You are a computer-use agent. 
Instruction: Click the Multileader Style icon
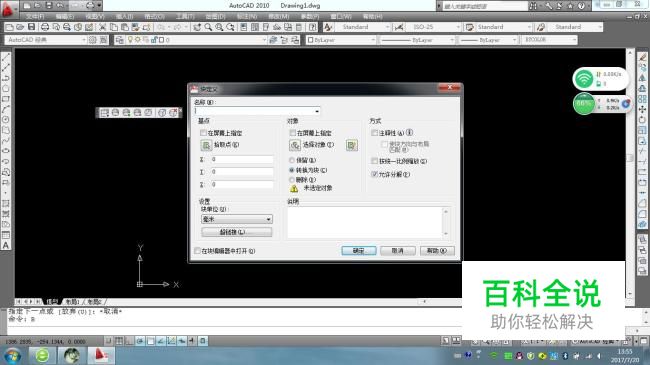pos(541,27)
